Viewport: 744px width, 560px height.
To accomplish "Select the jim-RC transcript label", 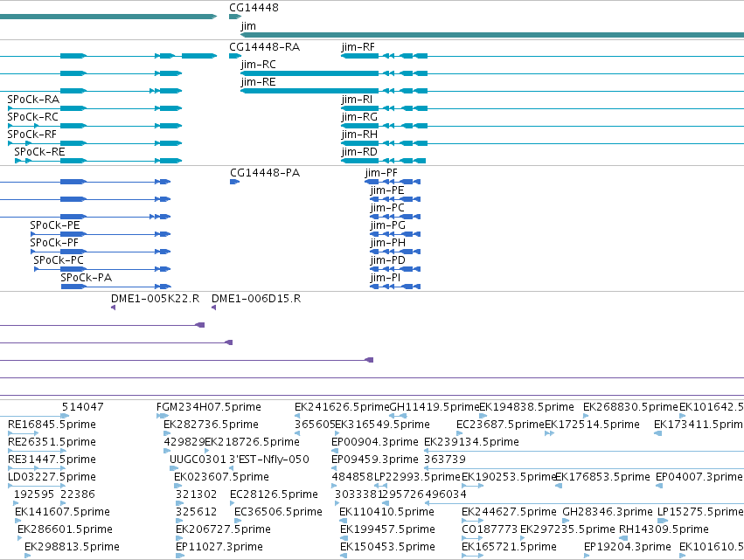I will [x=258, y=65].
